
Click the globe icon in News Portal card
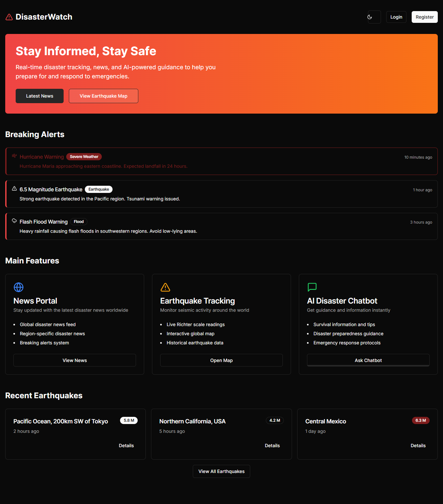tap(19, 287)
